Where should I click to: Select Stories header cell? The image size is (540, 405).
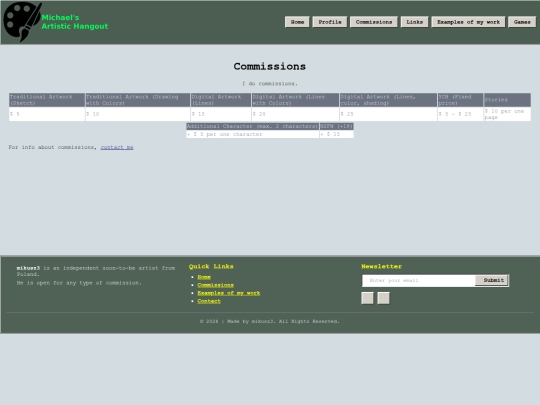[x=507, y=100]
